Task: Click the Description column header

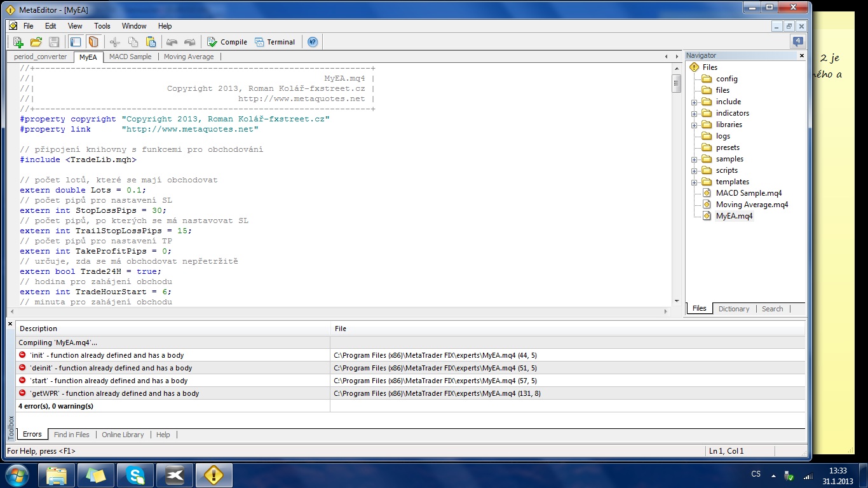Action: (173, 329)
